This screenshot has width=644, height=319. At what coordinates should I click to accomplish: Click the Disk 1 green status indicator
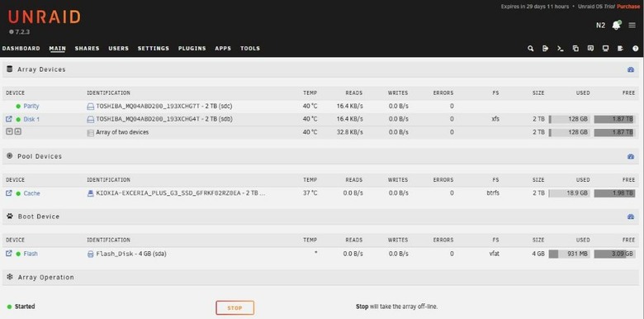coord(18,120)
